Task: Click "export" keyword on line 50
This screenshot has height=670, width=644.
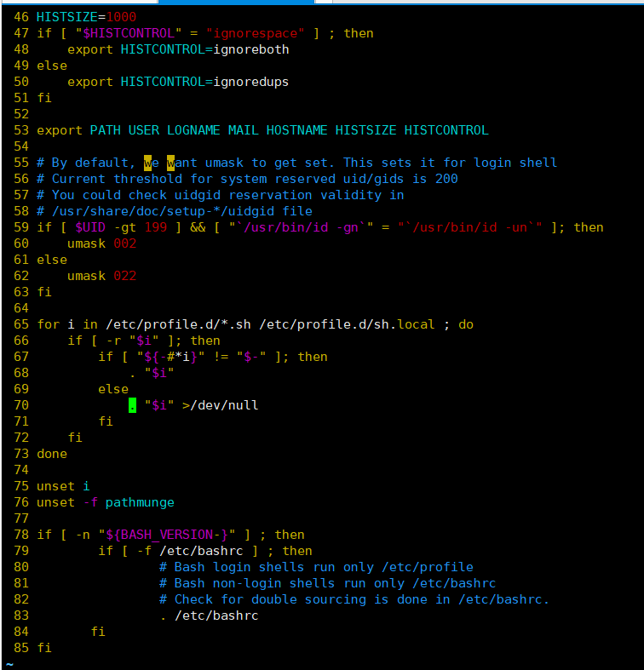Action: (90, 82)
